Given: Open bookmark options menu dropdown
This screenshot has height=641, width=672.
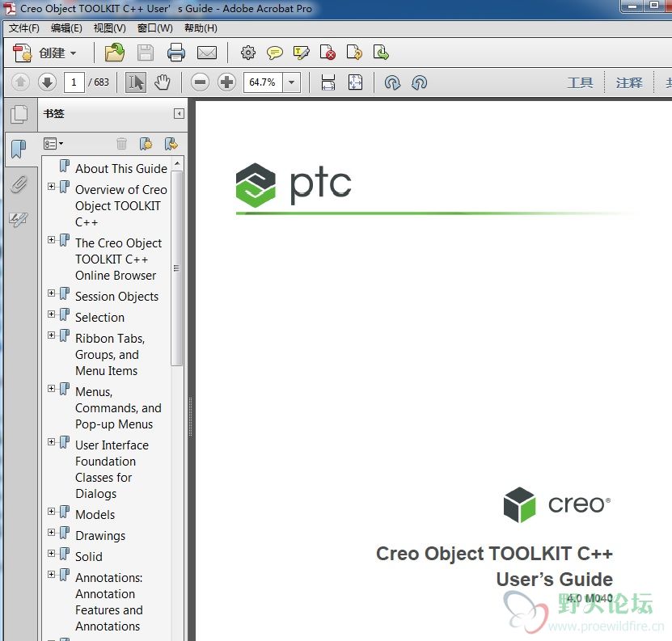Looking at the screenshot, I should pos(53,144).
